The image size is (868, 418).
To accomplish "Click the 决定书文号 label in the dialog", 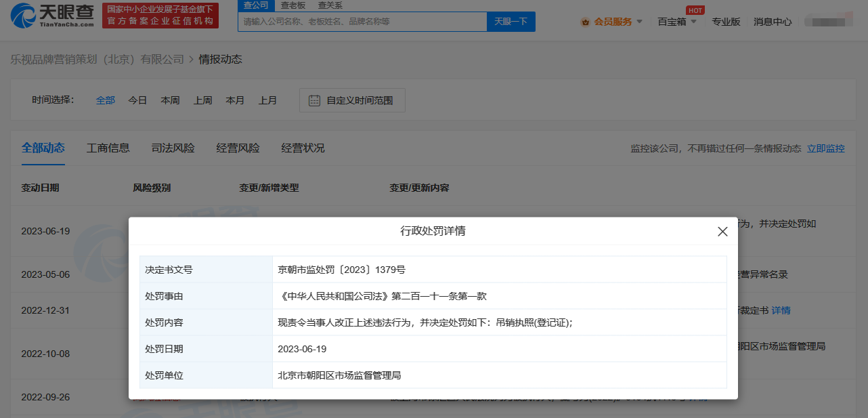I will (x=169, y=270).
